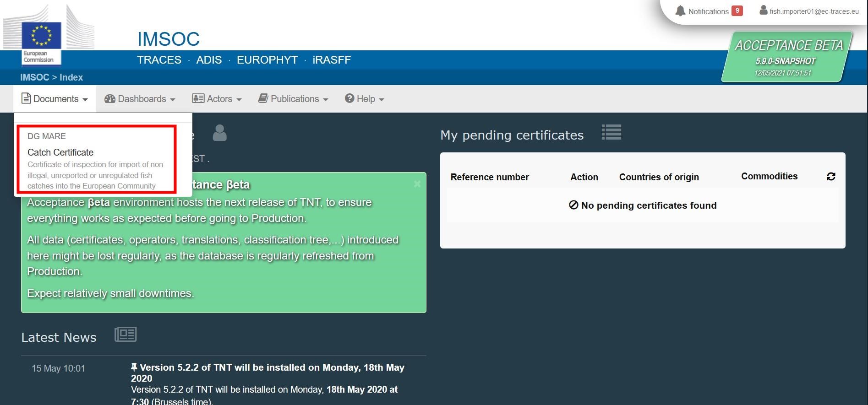Open the TRACES link in header
This screenshot has height=405, width=868.
(159, 60)
